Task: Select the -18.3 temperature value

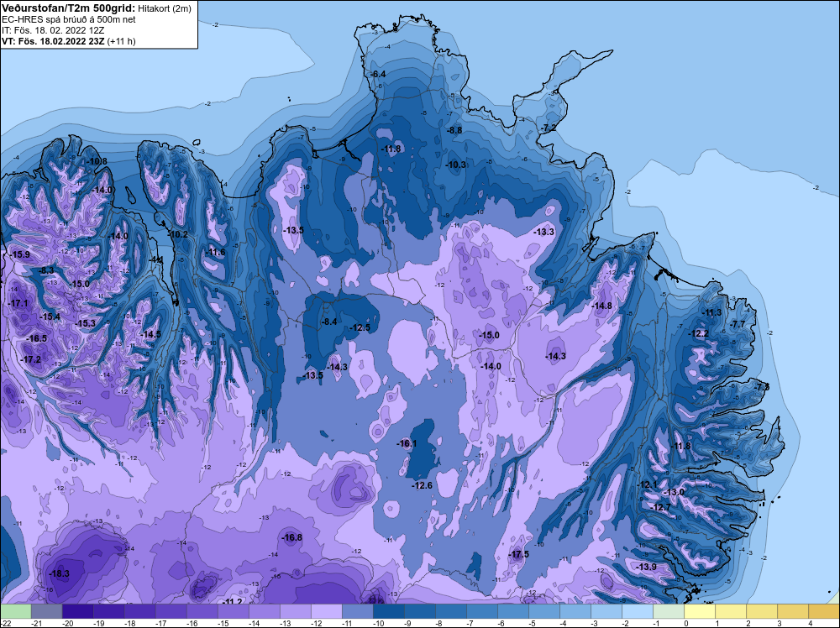Action: pyautogui.click(x=59, y=573)
